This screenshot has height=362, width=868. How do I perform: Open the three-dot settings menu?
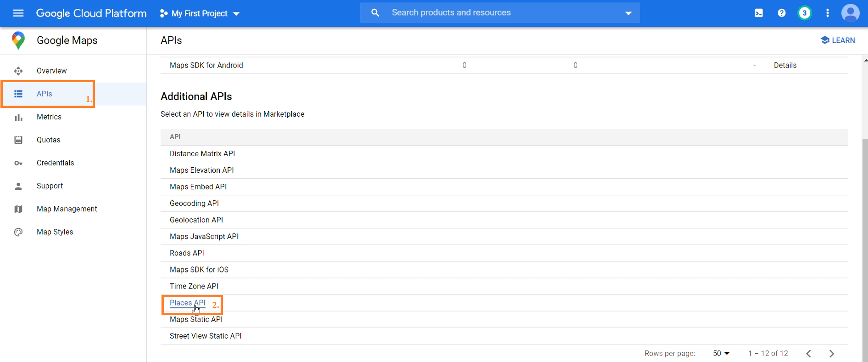click(828, 13)
